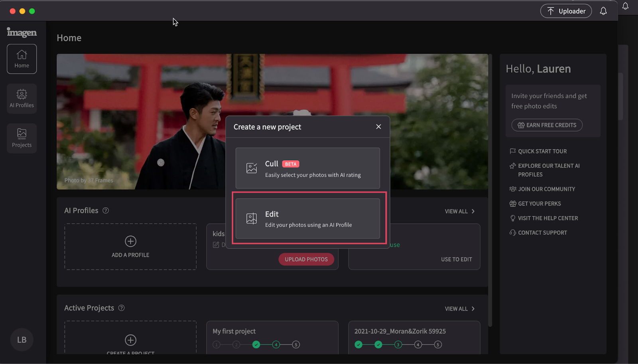Viewport: 638px width, 364px height.
Task: Click the BETA badge next to Cull
Action: (291, 164)
